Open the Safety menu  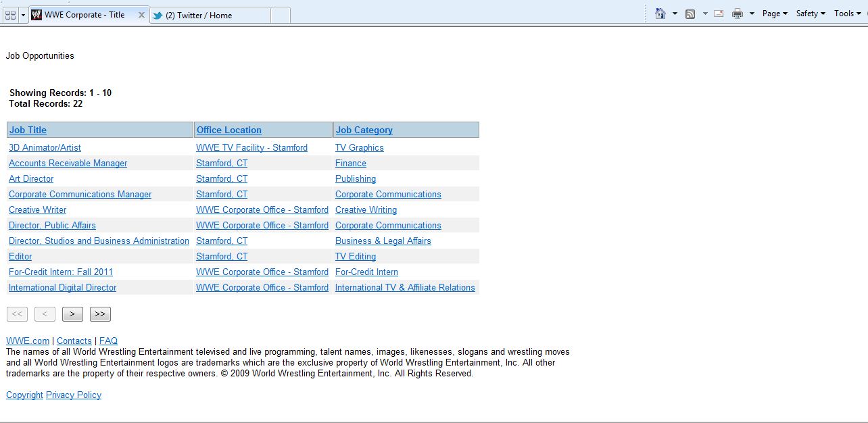[811, 14]
